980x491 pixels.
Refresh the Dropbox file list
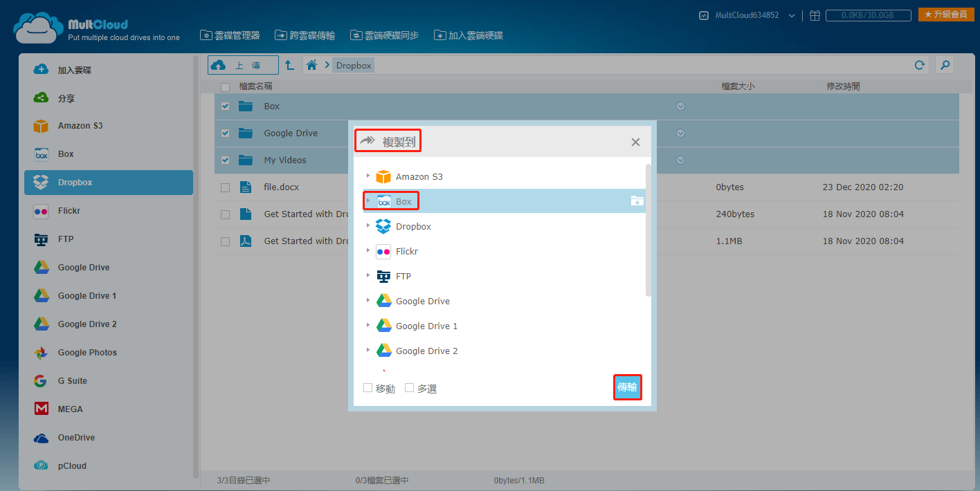pos(920,65)
